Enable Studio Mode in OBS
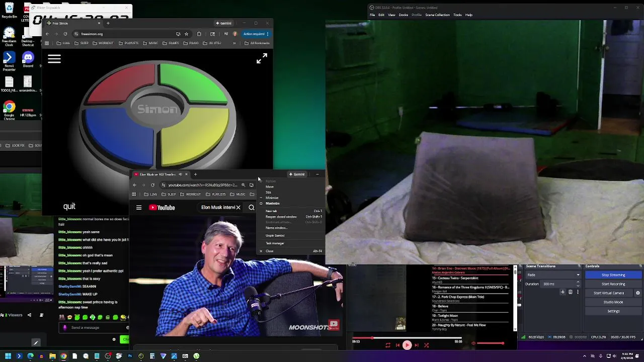The width and height of the screenshot is (644, 362). pos(613,302)
